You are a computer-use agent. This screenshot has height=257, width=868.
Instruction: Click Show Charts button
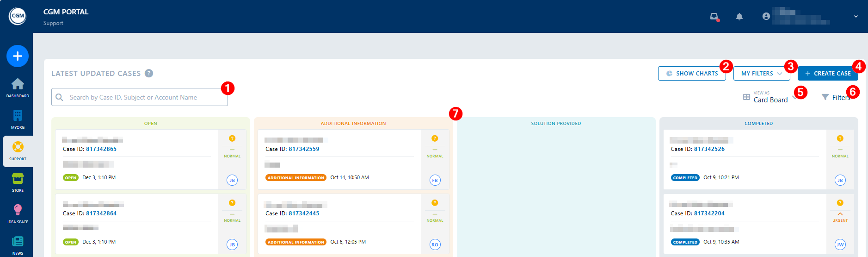[692, 73]
